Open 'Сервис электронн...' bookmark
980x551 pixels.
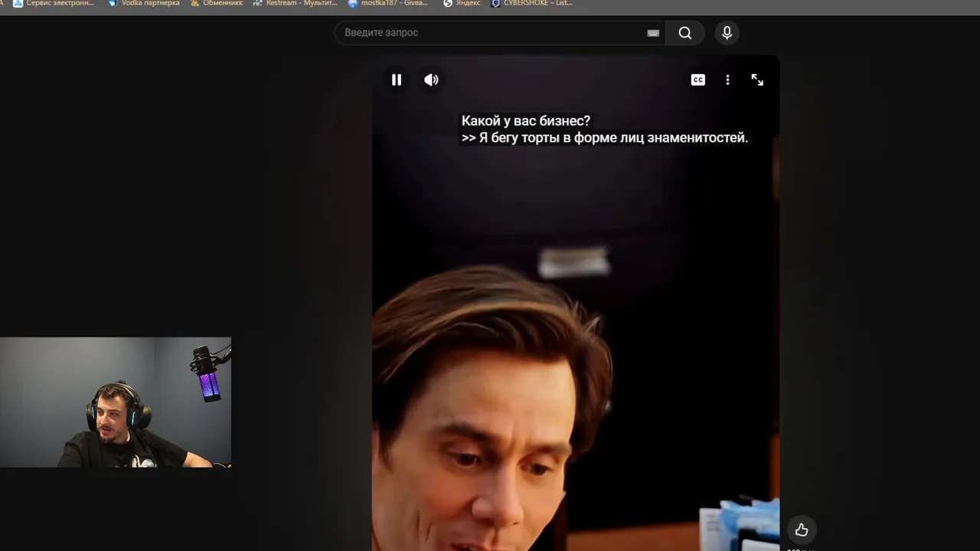(x=53, y=4)
